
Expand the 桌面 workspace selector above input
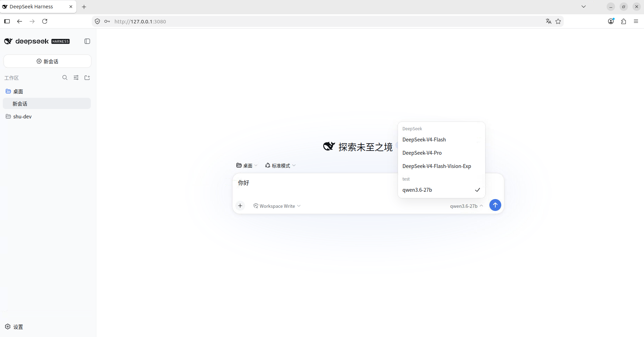(247, 166)
